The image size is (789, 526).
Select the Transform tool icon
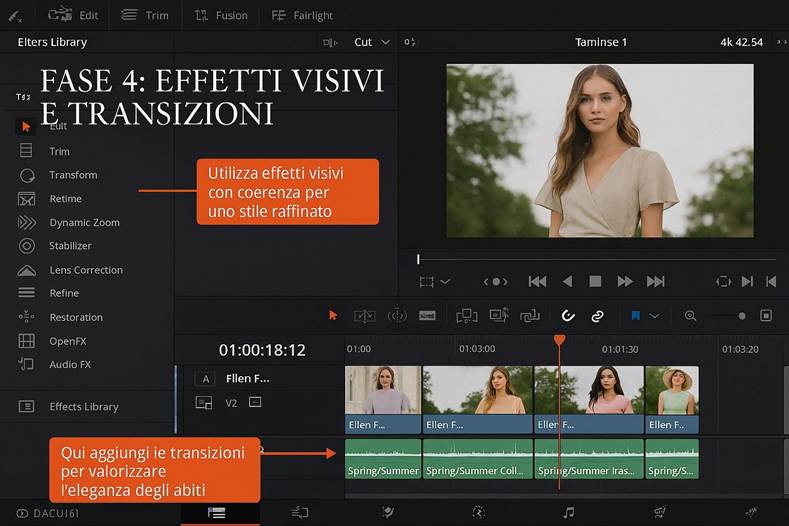click(27, 175)
